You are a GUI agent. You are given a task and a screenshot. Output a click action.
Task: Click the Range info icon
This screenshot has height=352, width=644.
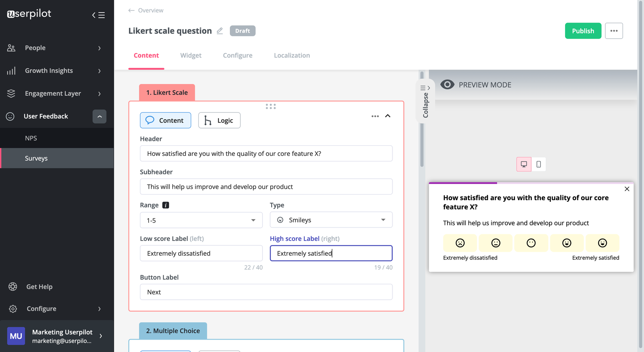166,205
